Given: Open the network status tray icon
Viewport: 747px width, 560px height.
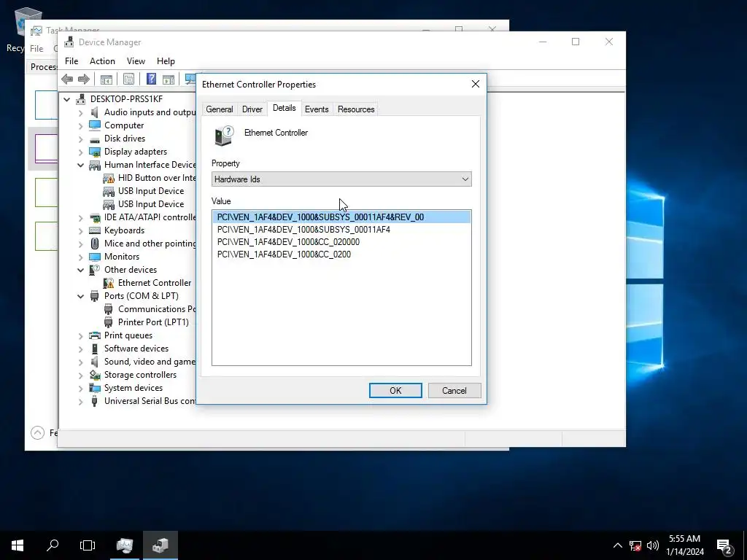Looking at the screenshot, I should (635, 545).
